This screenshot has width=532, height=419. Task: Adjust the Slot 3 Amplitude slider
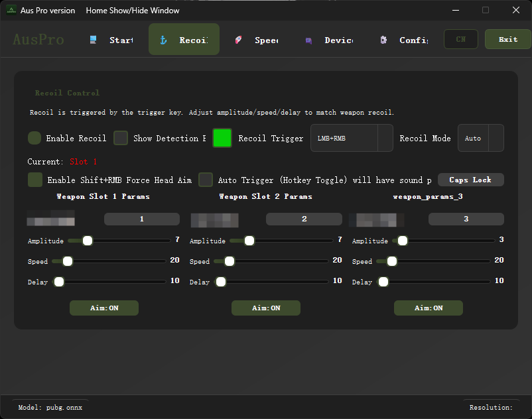pyautogui.click(x=444, y=241)
